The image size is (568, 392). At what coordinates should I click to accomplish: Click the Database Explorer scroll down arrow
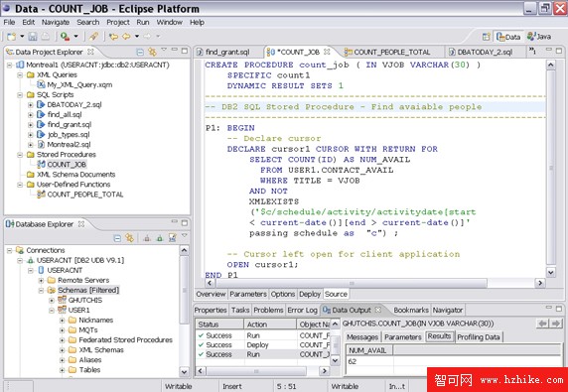[184, 372]
